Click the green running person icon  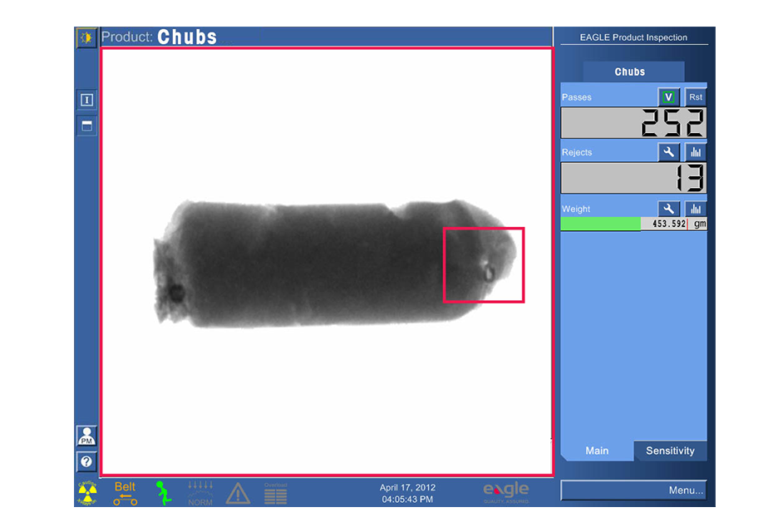pos(164,493)
